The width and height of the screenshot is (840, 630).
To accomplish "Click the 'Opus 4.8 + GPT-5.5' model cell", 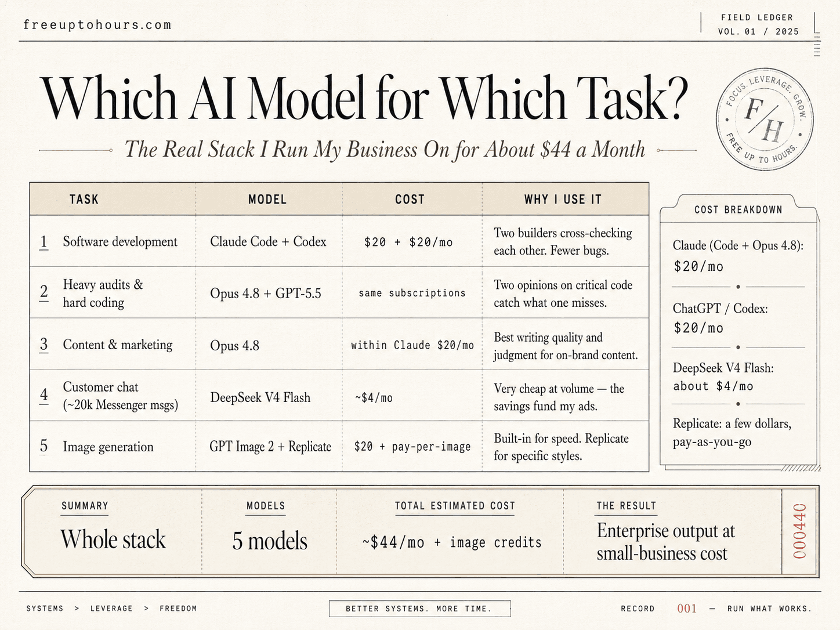I will tap(266, 293).
